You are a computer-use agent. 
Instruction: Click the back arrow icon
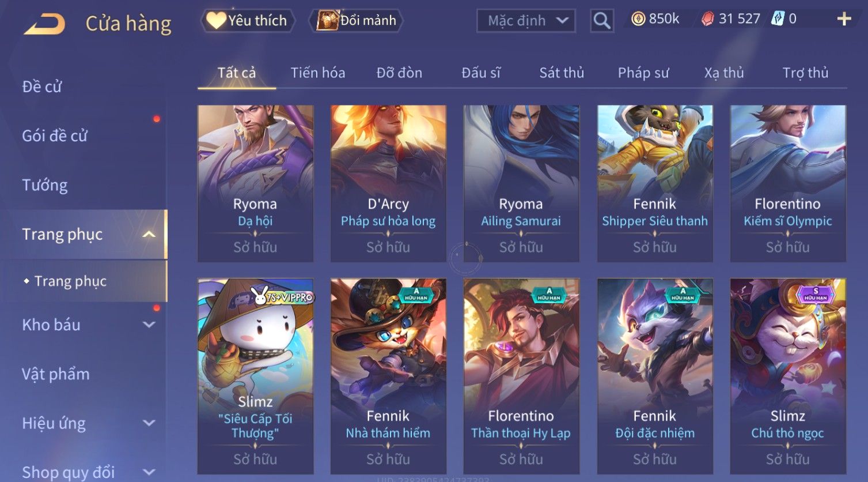44,24
